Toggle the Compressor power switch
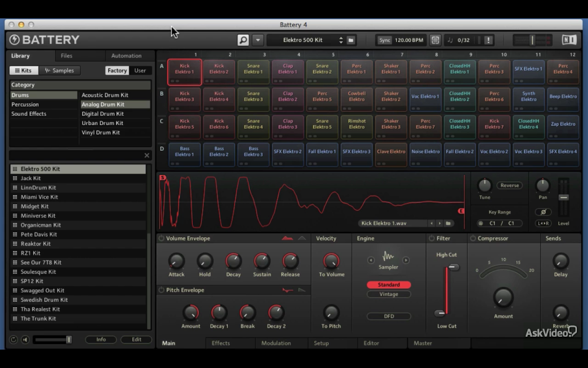 pos(472,238)
